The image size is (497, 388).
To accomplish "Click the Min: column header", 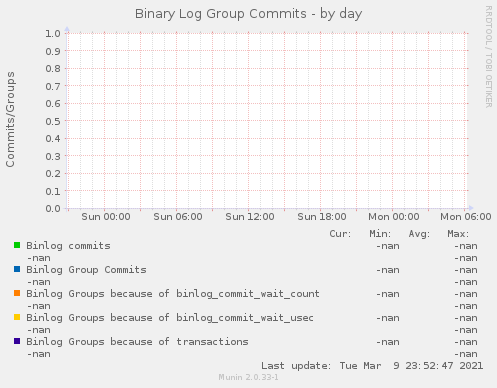I will (380, 234).
